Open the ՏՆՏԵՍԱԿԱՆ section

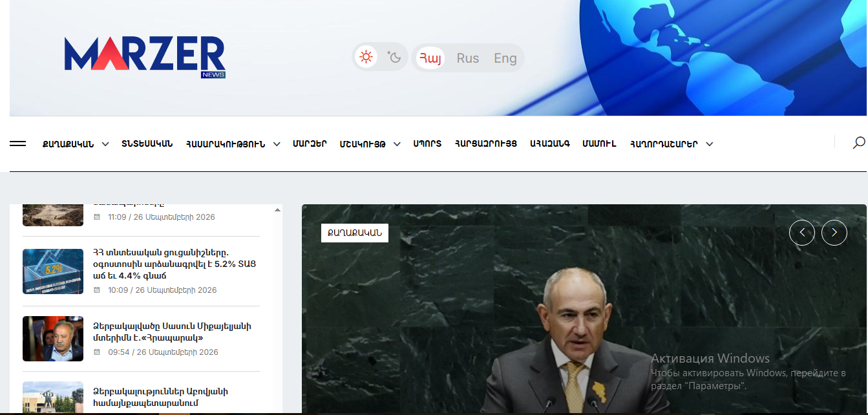(147, 144)
